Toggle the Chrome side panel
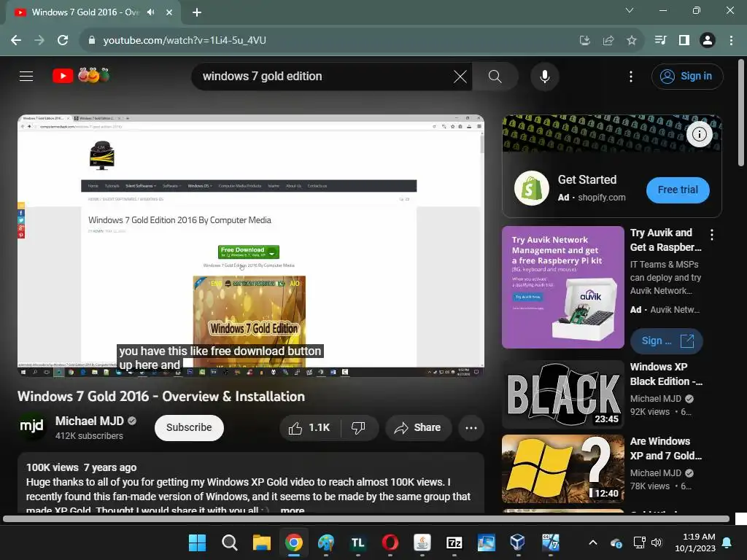747x560 pixels. 684,41
